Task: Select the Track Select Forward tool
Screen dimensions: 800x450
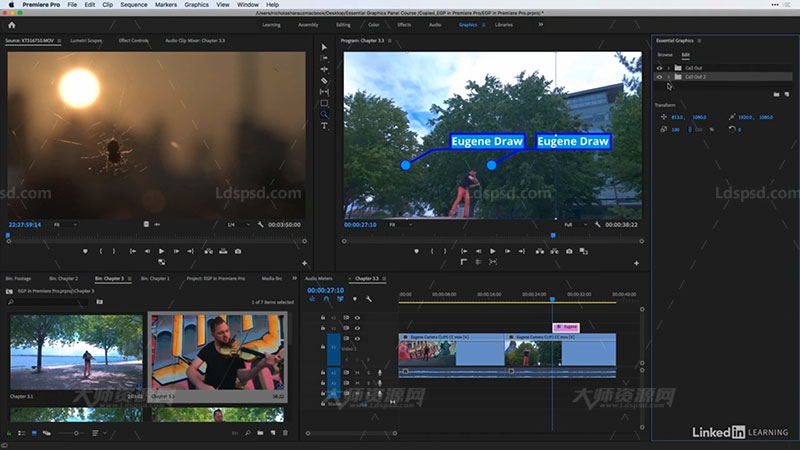Action: 324,58
